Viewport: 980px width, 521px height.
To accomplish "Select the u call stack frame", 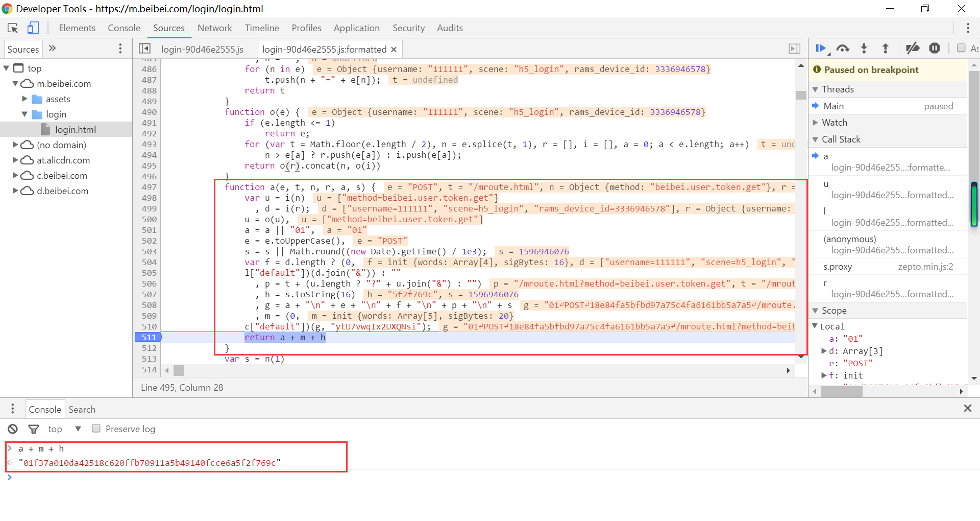I will pos(888,190).
